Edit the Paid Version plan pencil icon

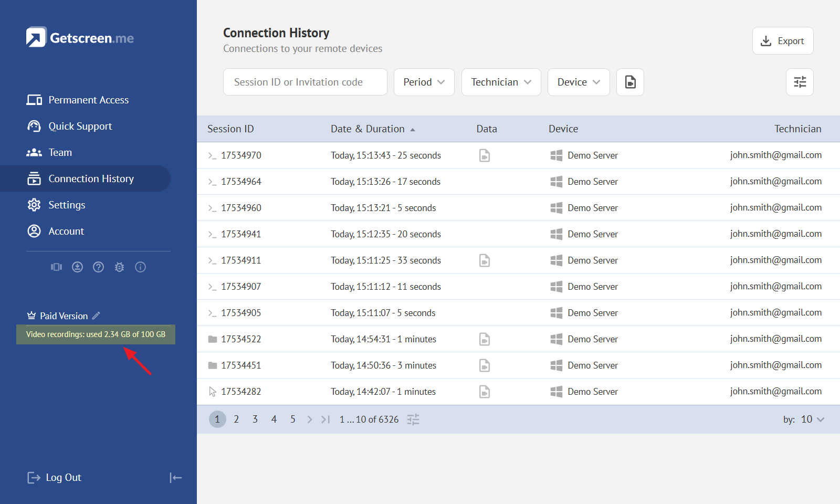point(96,316)
